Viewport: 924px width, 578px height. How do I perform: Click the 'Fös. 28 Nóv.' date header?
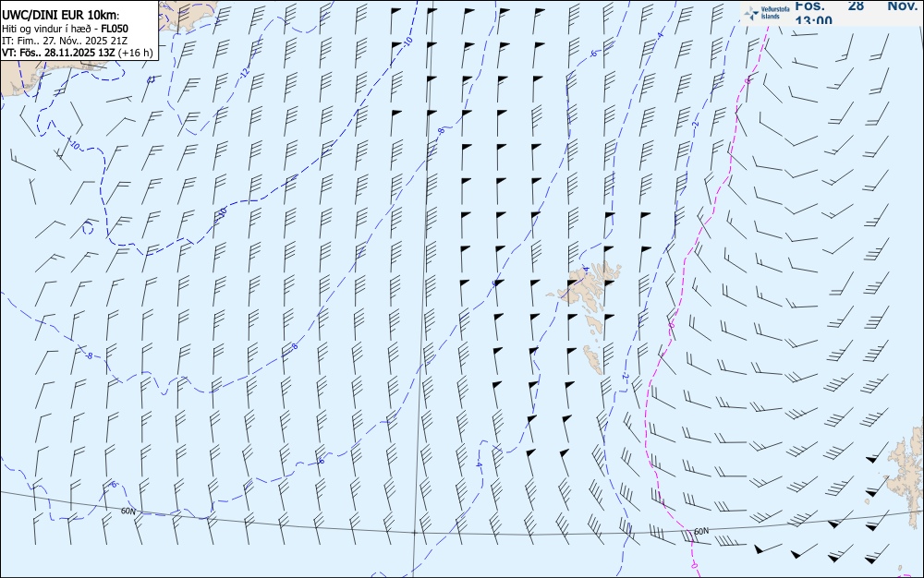coord(857,6)
